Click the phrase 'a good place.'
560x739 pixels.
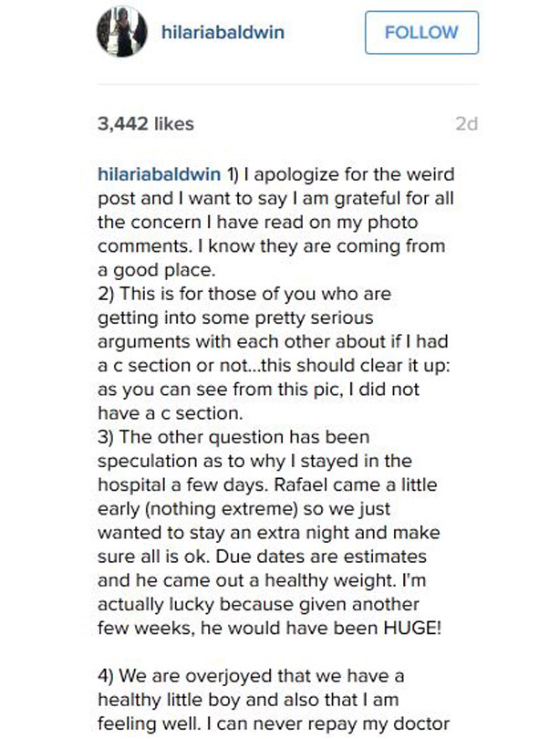pyautogui.click(x=156, y=270)
